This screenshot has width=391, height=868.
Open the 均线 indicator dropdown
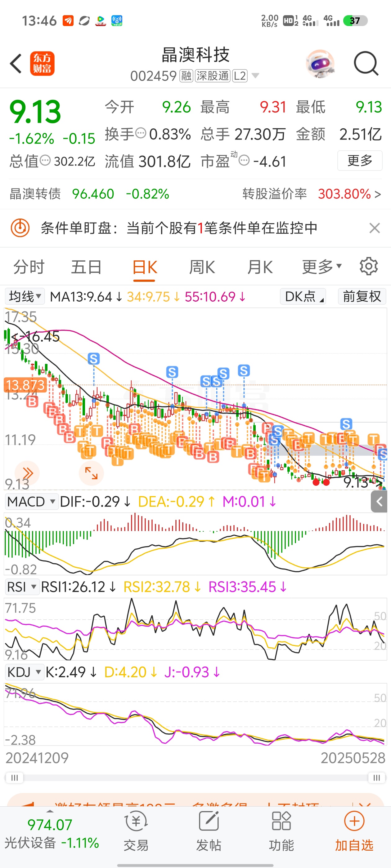click(x=25, y=297)
